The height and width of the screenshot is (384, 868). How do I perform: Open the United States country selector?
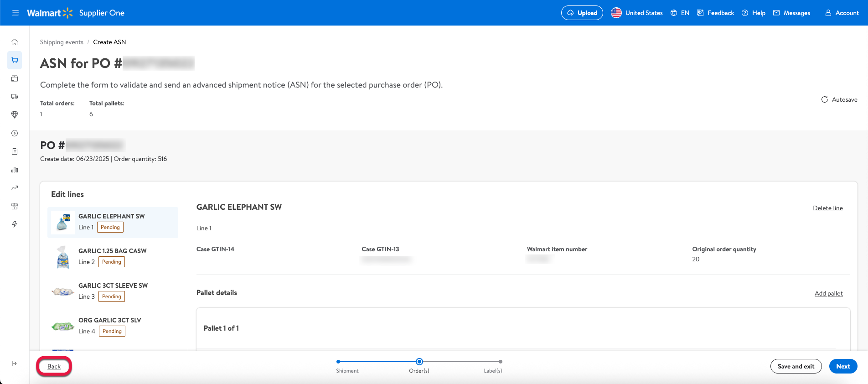point(636,13)
